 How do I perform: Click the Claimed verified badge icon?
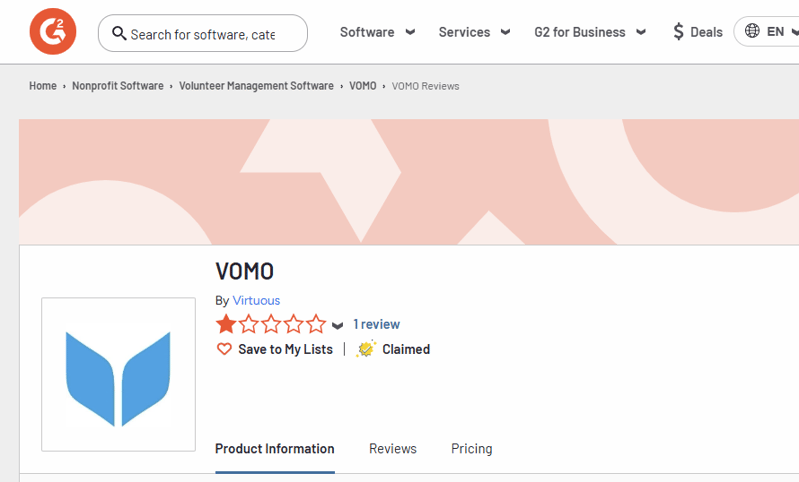click(366, 349)
